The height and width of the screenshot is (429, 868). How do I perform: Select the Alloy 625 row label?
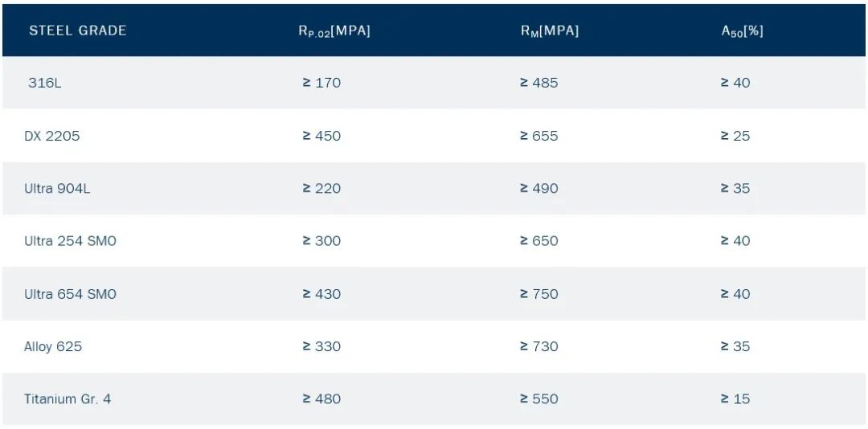coord(53,346)
